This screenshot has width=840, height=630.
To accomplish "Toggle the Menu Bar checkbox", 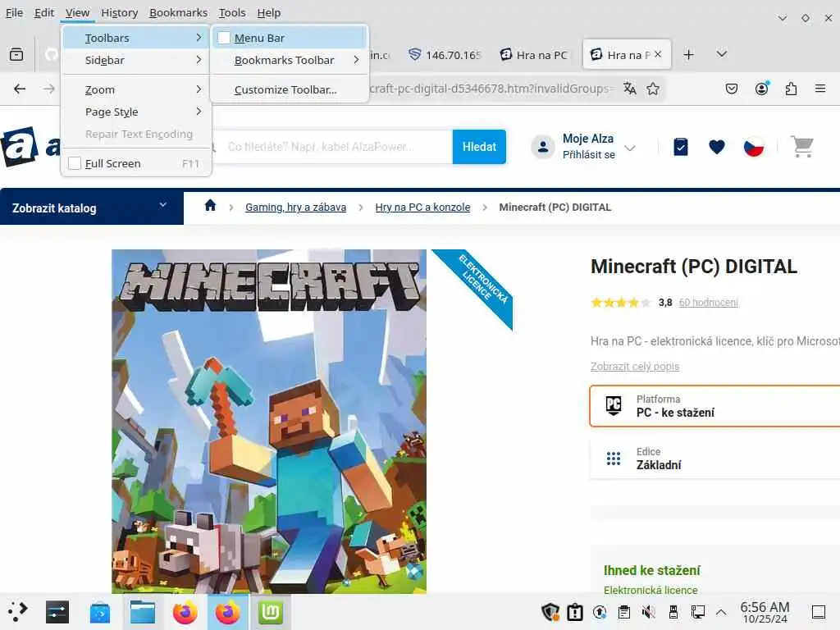I will click(x=224, y=38).
